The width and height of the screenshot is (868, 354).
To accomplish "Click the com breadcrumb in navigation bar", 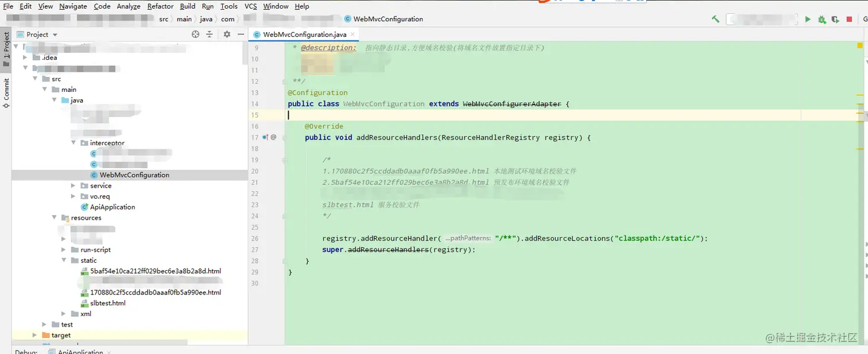I will (x=228, y=19).
